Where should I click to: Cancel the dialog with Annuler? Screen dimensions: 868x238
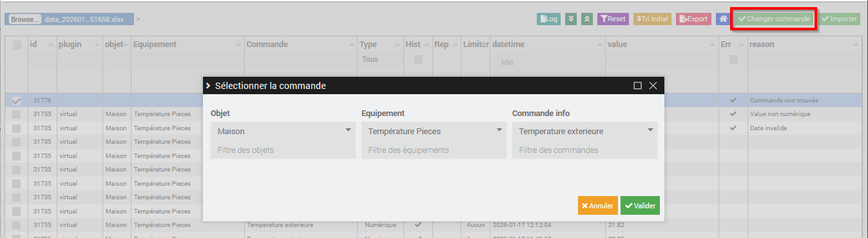point(597,206)
